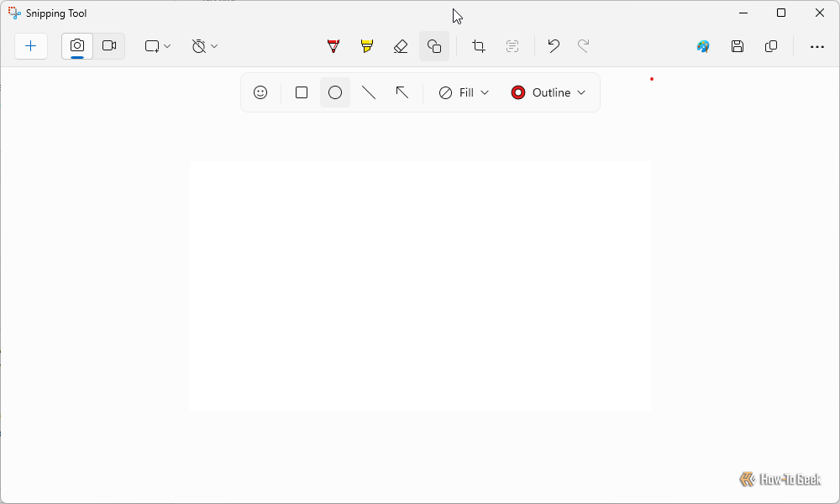Screen dimensions: 840x504
Task: Close the Snipping Tool window
Action: (820, 13)
